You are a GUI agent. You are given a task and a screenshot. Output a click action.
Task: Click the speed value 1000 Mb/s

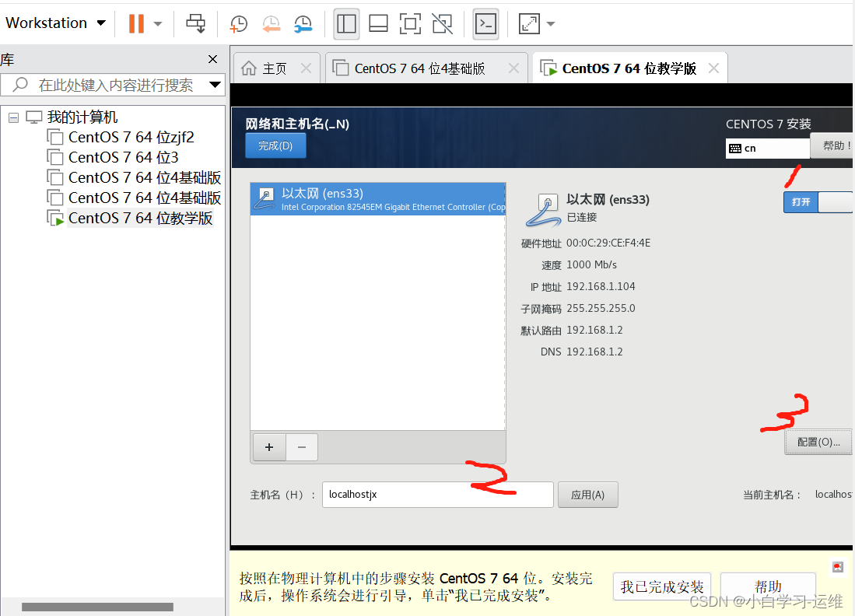point(591,265)
